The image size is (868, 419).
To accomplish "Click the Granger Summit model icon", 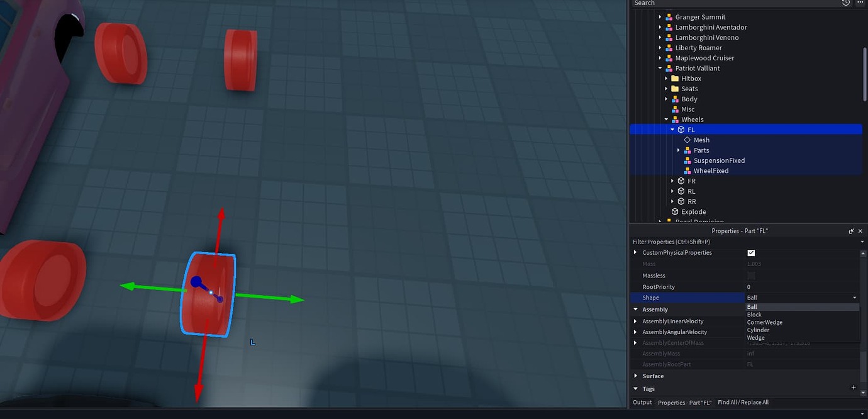I will pyautogui.click(x=669, y=17).
